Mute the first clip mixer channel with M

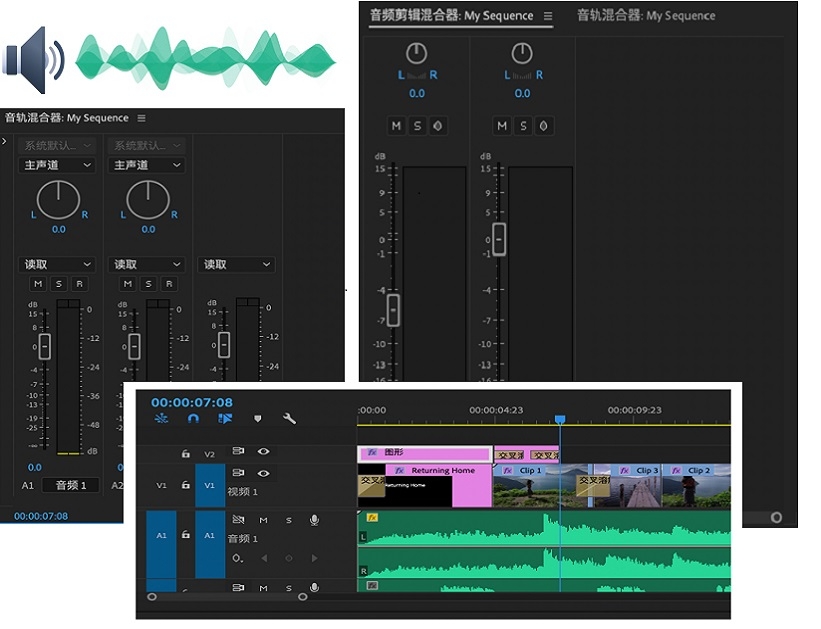coord(396,126)
